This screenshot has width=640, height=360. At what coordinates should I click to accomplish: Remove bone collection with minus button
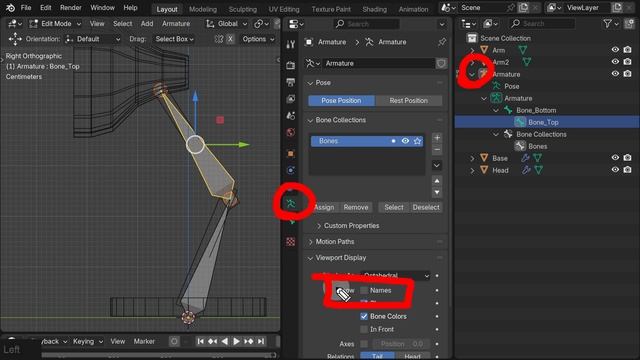[x=437, y=149]
